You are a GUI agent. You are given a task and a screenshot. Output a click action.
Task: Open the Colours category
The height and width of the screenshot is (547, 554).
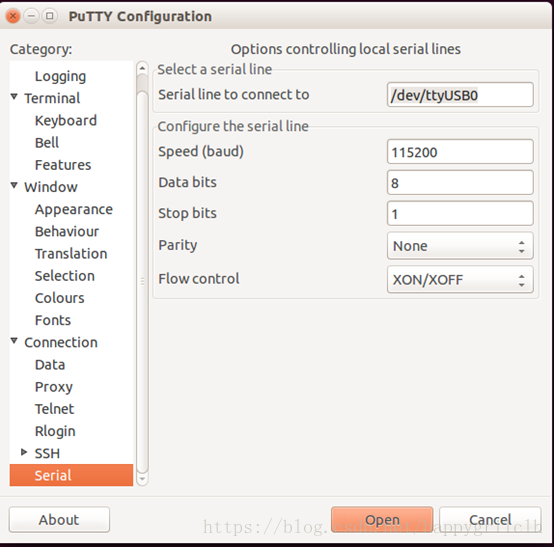pos(59,298)
